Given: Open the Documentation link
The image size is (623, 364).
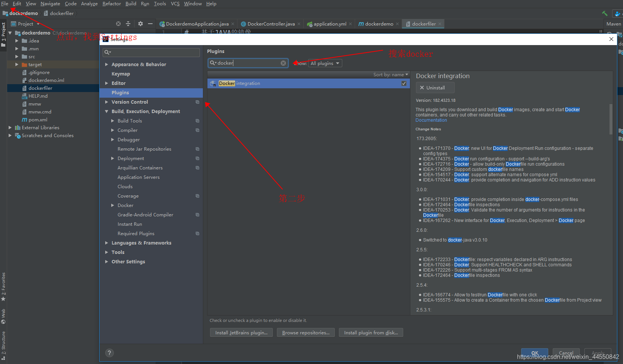Looking at the screenshot, I should (x=431, y=120).
